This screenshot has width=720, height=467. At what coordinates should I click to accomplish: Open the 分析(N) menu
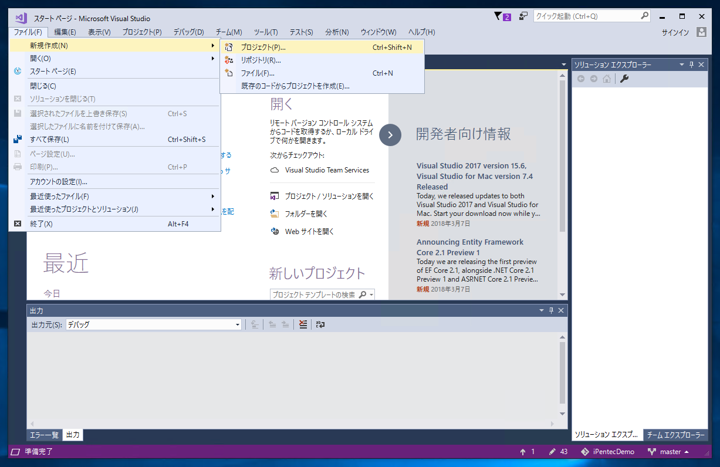pos(337,32)
